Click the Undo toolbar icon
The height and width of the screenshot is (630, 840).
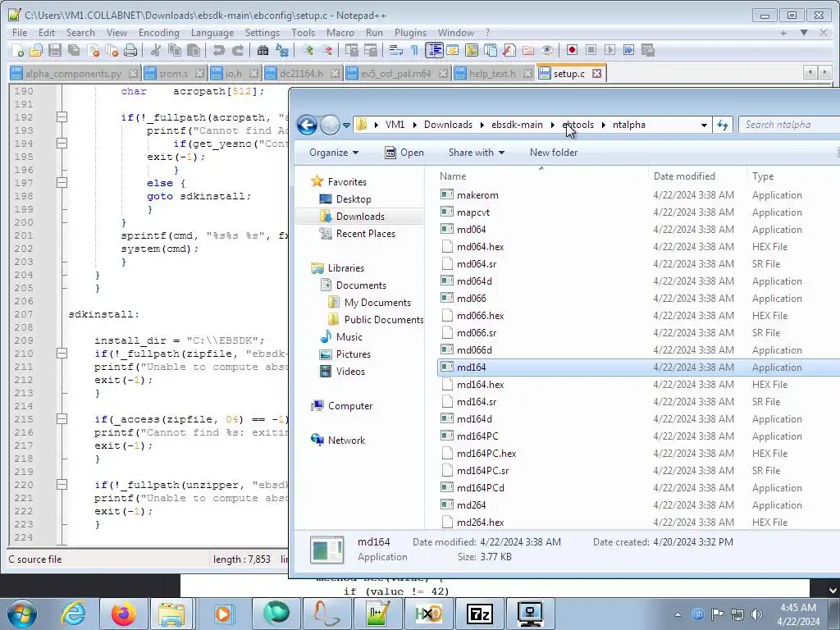[218, 50]
